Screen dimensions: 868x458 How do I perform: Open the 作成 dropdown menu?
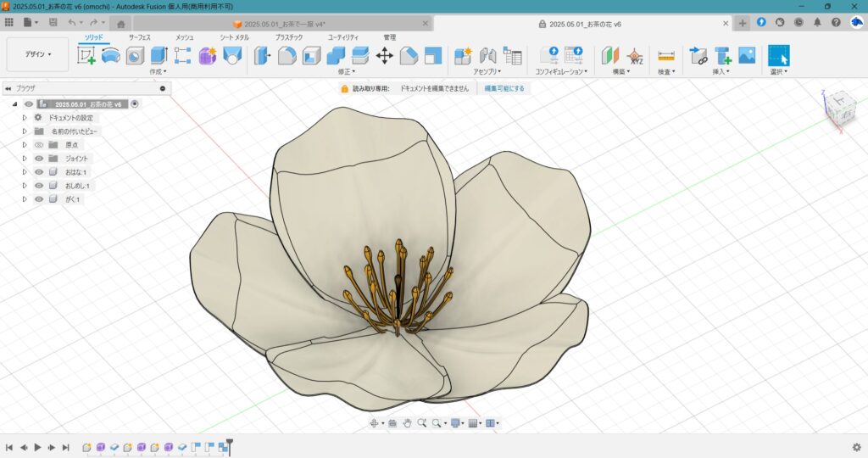click(158, 72)
